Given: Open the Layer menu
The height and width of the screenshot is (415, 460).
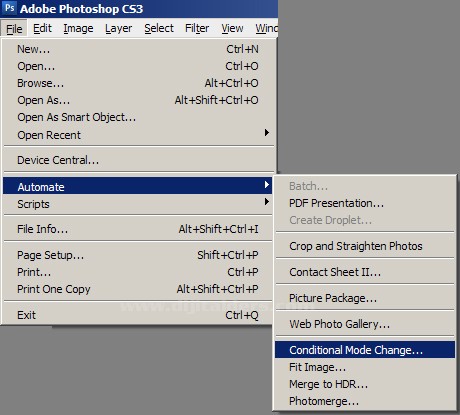Looking at the screenshot, I should [118, 29].
